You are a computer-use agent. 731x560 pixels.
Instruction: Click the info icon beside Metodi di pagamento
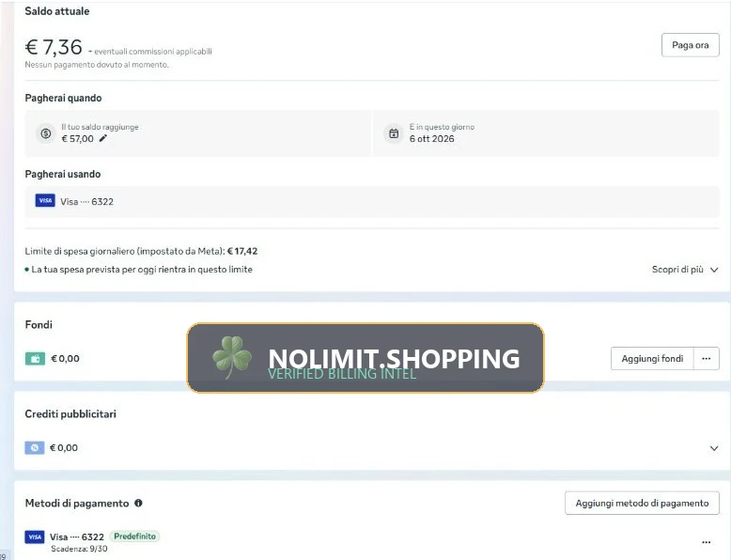pos(138,503)
